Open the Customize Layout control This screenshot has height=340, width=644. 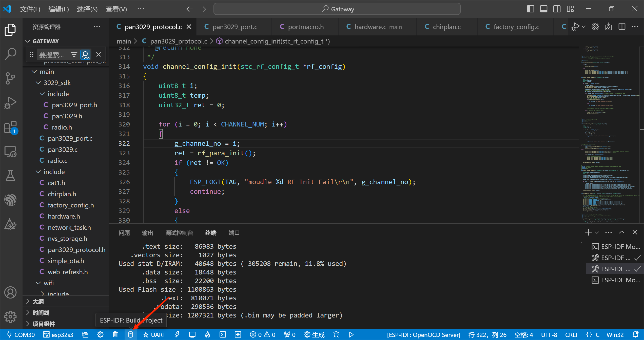click(x=570, y=9)
